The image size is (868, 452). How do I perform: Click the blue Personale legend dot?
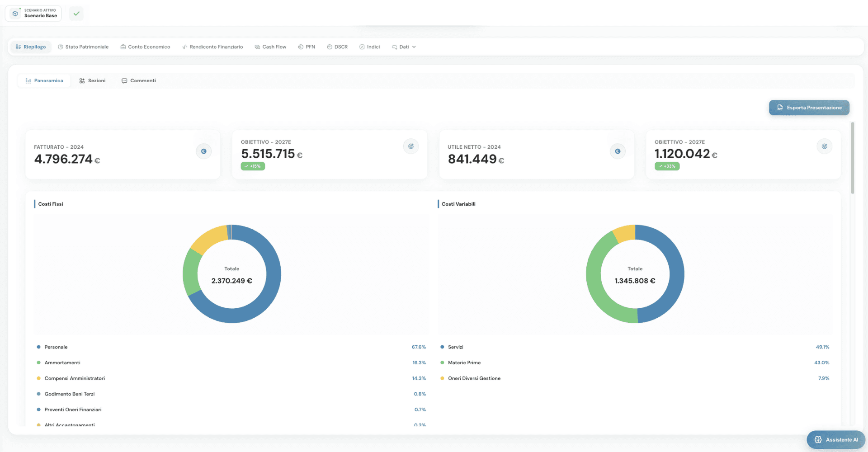coord(38,347)
